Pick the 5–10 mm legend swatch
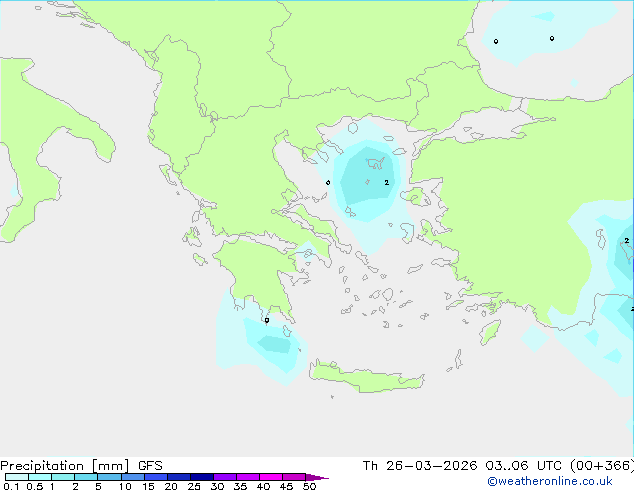Screen dimensions: 634x490 [x=109, y=477]
